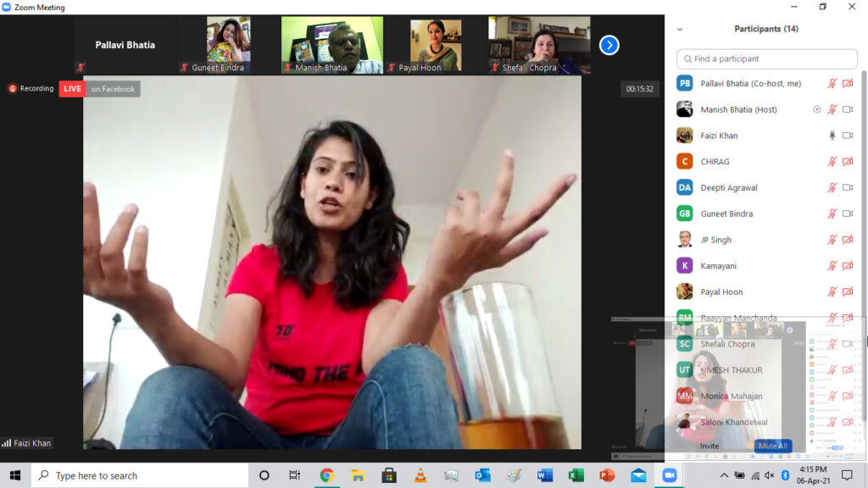This screenshot has width=868, height=488.
Task: Click the Mute All button
Action: [x=773, y=446]
